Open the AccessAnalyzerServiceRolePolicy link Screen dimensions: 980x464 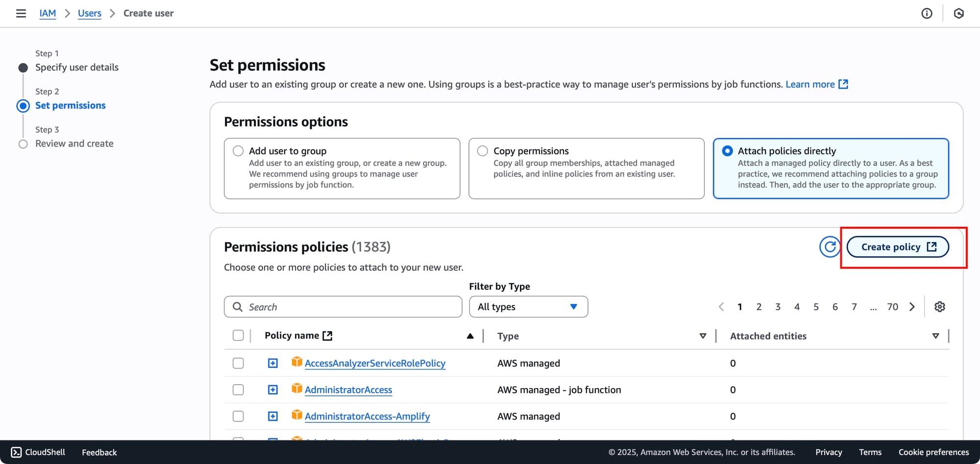click(x=375, y=363)
